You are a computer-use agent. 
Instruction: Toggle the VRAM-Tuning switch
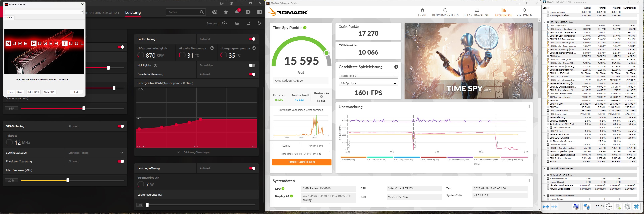point(121,126)
